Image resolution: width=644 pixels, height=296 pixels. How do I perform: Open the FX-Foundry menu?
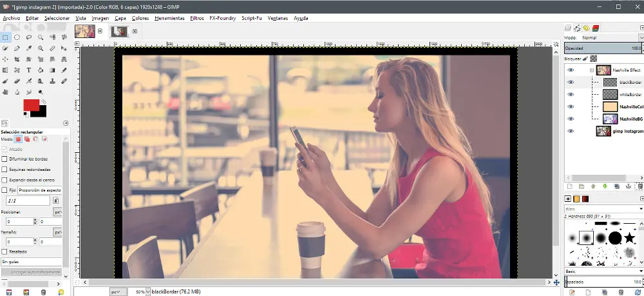coord(223,18)
